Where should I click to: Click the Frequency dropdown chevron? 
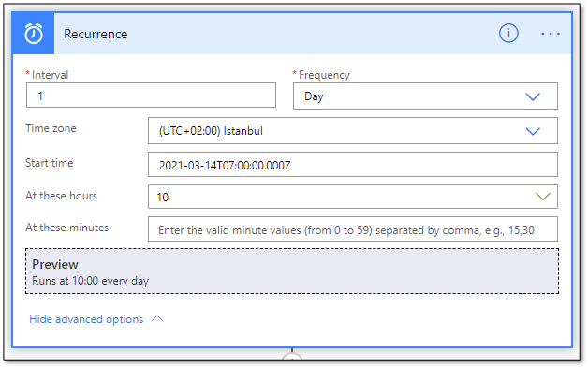(533, 96)
